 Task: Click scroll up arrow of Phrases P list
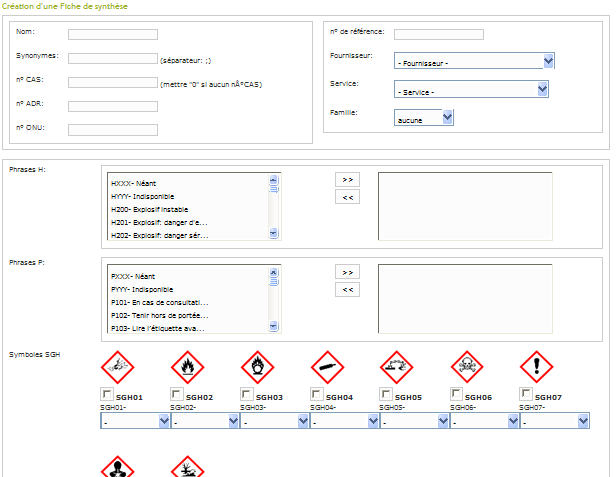coord(273,272)
